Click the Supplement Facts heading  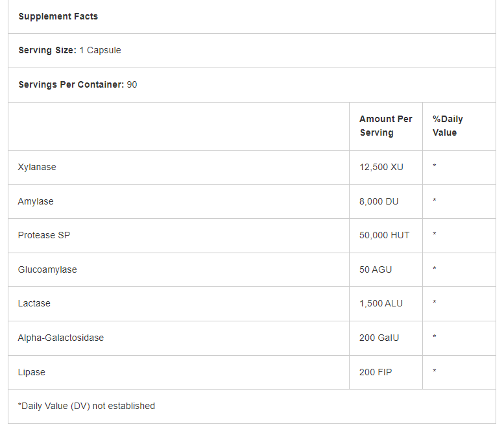click(x=58, y=16)
